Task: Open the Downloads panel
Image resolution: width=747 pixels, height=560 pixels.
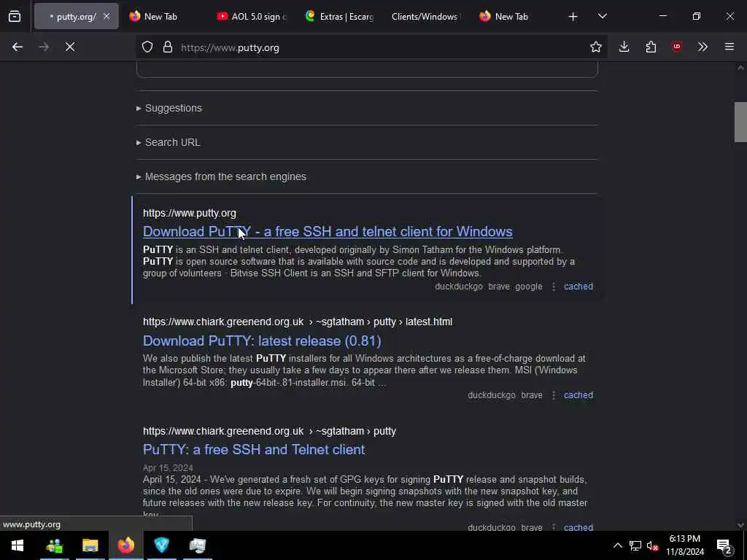Action: (624, 47)
